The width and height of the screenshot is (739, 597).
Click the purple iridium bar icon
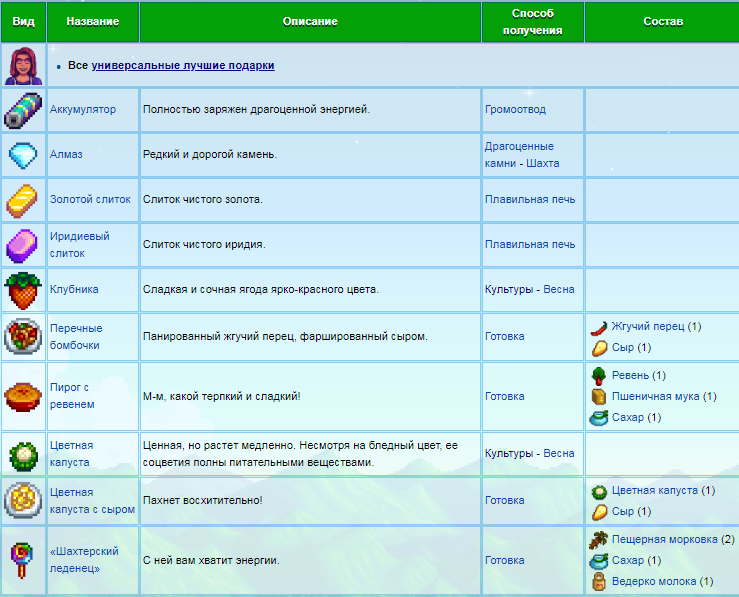click(x=22, y=245)
